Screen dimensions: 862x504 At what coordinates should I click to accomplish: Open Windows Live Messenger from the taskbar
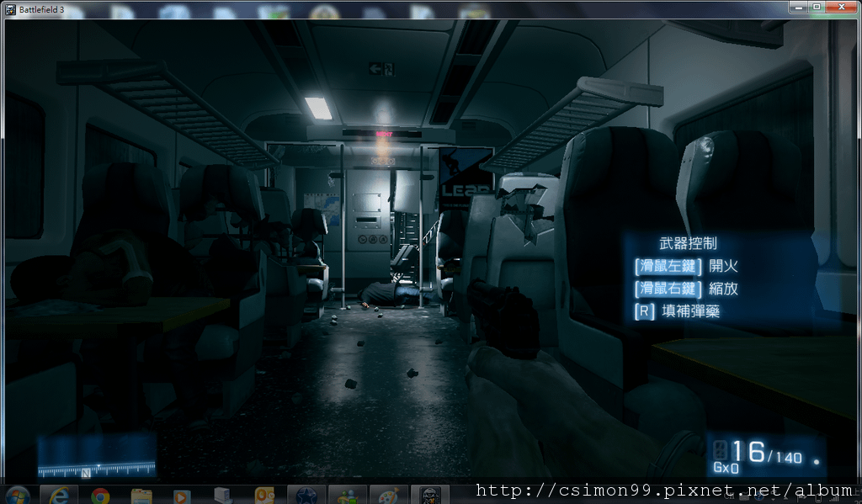coord(348,496)
